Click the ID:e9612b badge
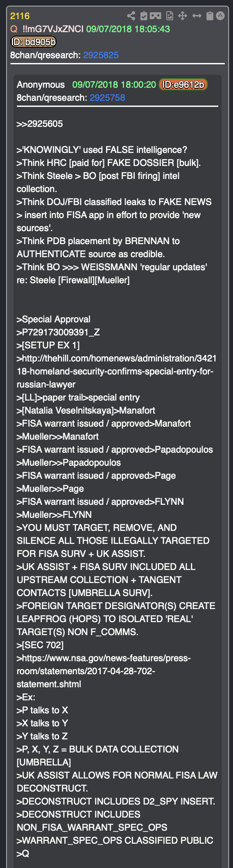Viewport: 233px width, 868px height. (x=183, y=85)
